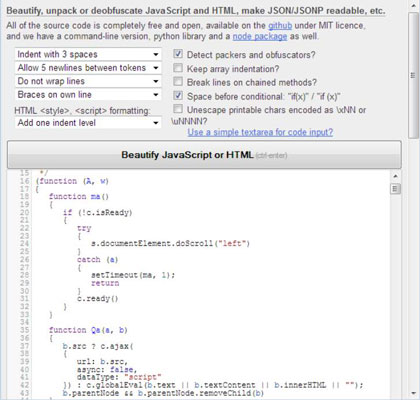Toggle Detect packers and obfuscators checkbox

click(178, 54)
